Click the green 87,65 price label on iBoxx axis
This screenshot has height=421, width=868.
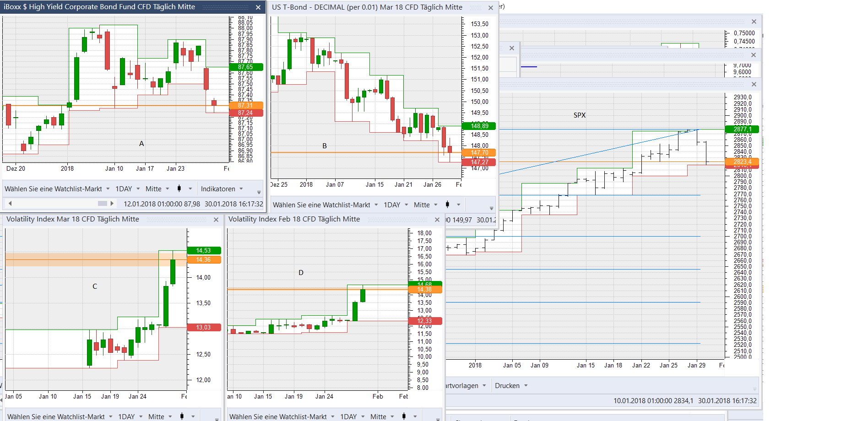click(x=246, y=67)
